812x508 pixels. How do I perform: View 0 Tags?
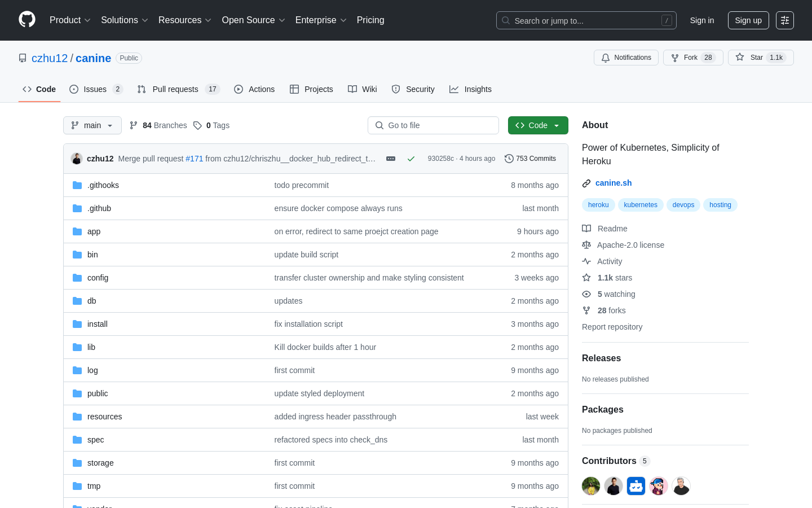click(x=211, y=125)
